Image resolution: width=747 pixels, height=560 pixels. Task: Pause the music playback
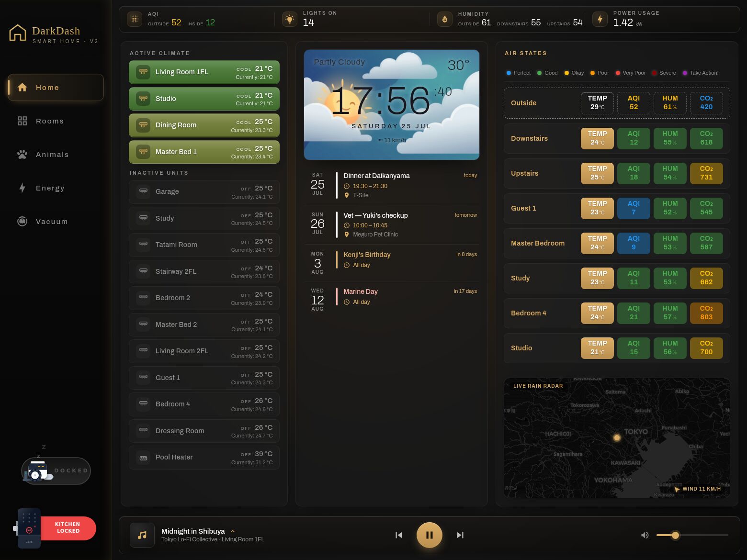coord(430,535)
